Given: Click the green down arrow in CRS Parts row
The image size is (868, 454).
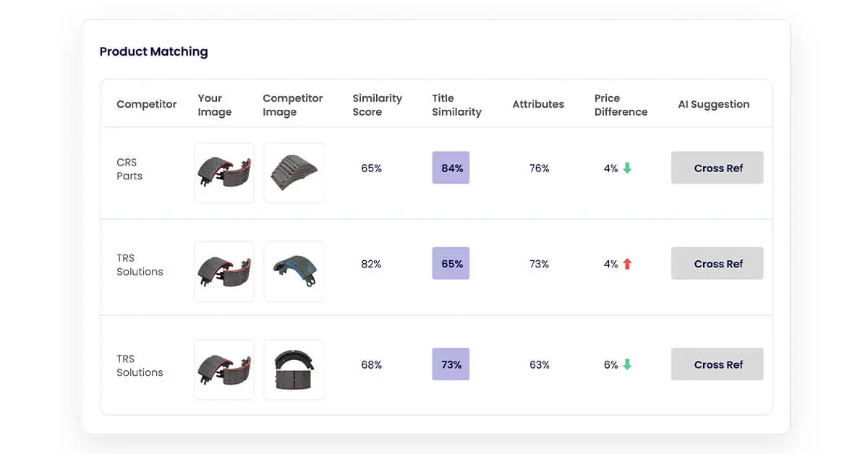Looking at the screenshot, I should point(627,168).
